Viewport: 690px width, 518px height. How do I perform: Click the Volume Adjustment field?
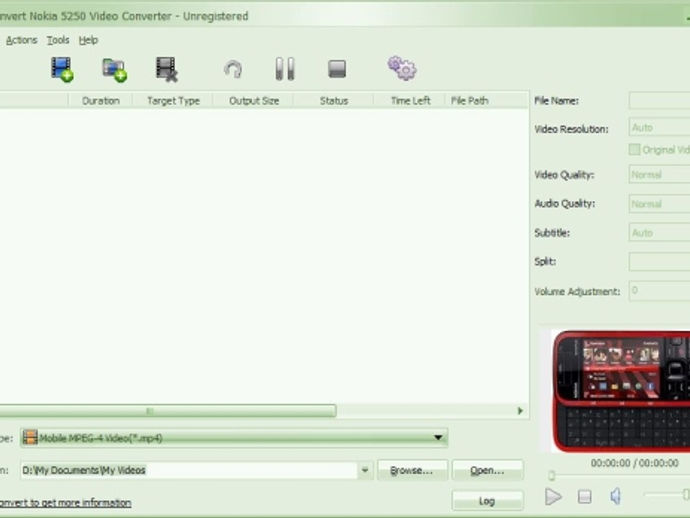(660, 290)
